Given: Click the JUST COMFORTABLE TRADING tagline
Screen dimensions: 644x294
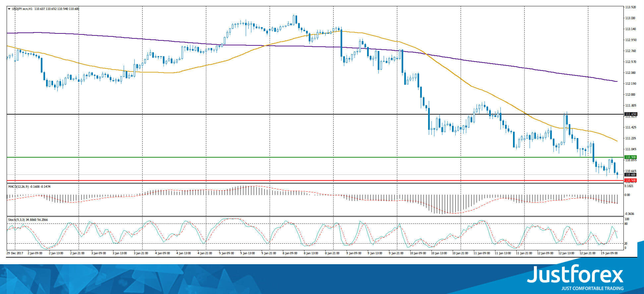Looking at the screenshot, I should pos(592,289).
